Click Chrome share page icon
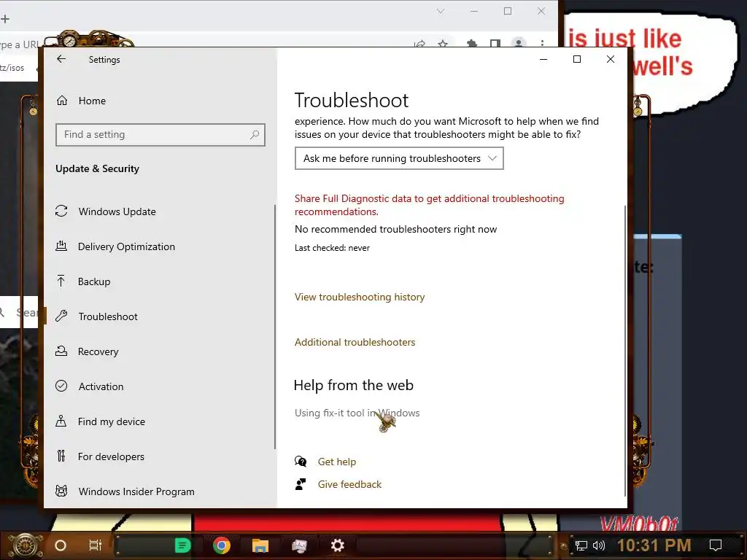The width and height of the screenshot is (747, 560). (419, 44)
